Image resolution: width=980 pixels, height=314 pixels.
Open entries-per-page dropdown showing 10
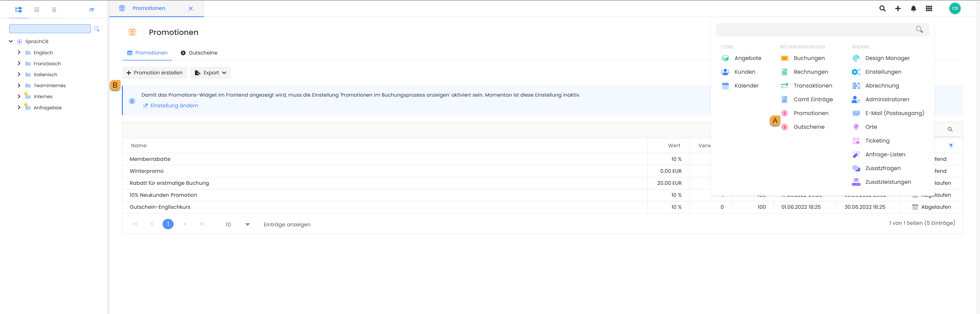coord(238,224)
